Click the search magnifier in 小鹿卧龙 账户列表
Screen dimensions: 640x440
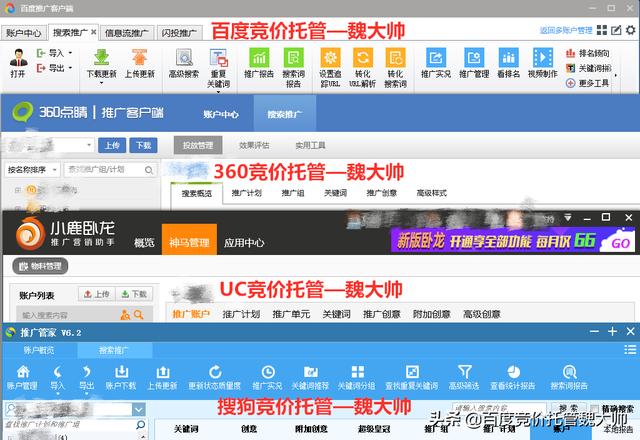[138, 315]
